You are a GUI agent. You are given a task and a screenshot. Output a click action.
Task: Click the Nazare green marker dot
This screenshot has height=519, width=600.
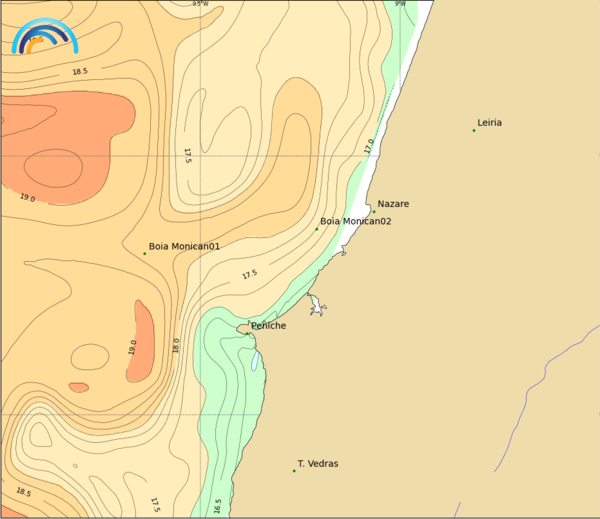374,211
